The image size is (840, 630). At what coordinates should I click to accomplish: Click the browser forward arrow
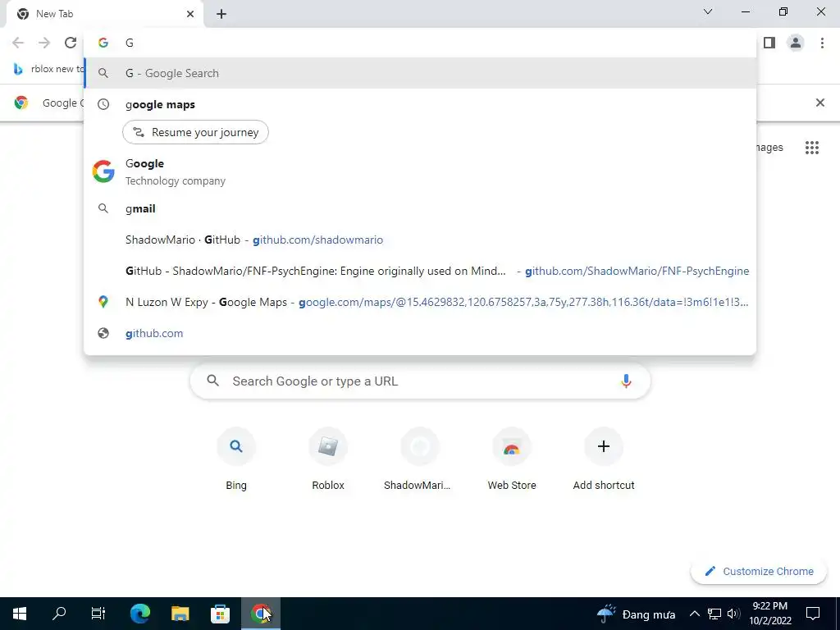(x=44, y=43)
